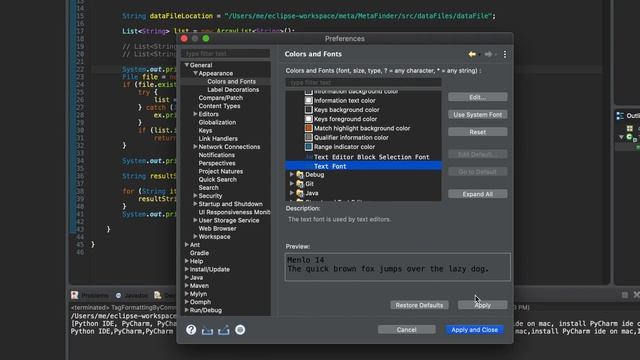The image size is (640, 360).
Task: Select the Perspectives preference page
Action: tap(217, 163)
